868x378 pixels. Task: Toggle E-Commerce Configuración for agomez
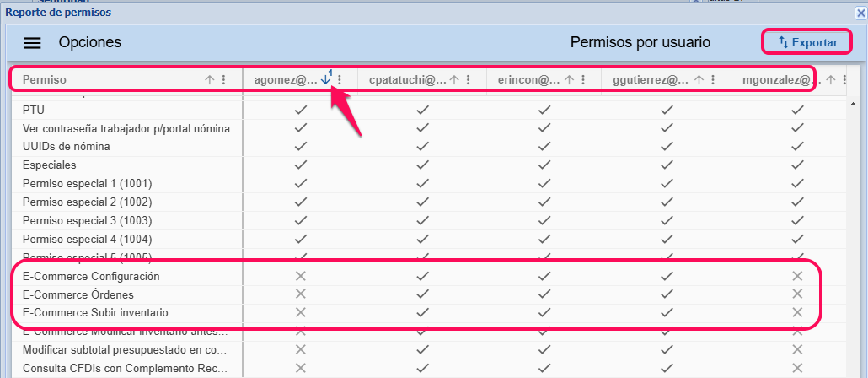299,276
